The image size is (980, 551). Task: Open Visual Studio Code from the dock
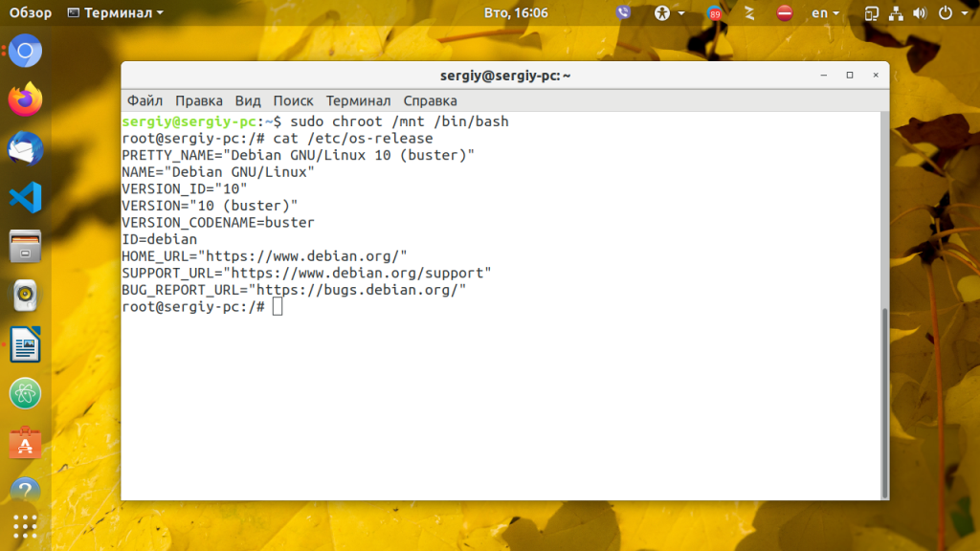[x=26, y=198]
